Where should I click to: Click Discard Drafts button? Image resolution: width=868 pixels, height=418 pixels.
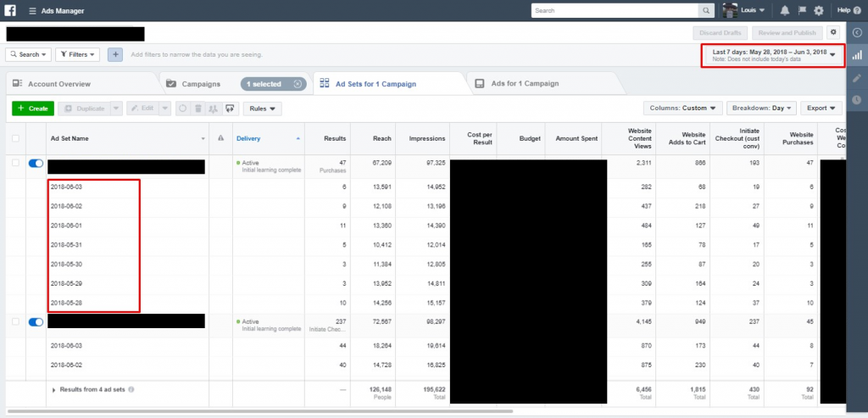(x=721, y=33)
